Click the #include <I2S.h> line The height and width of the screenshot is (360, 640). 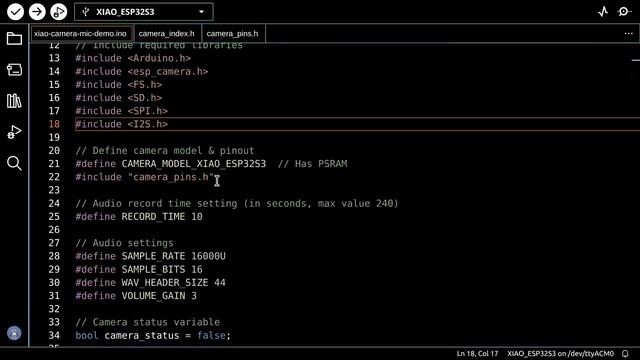tap(122, 124)
